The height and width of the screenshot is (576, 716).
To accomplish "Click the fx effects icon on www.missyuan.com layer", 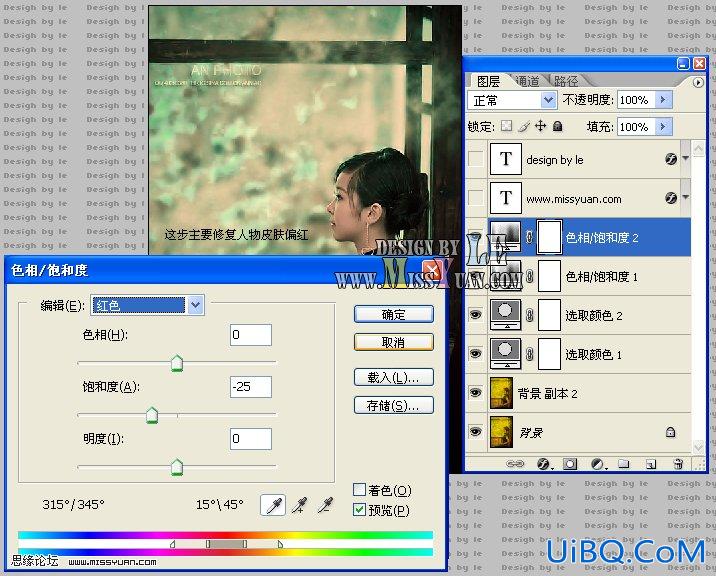I will coord(671,198).
